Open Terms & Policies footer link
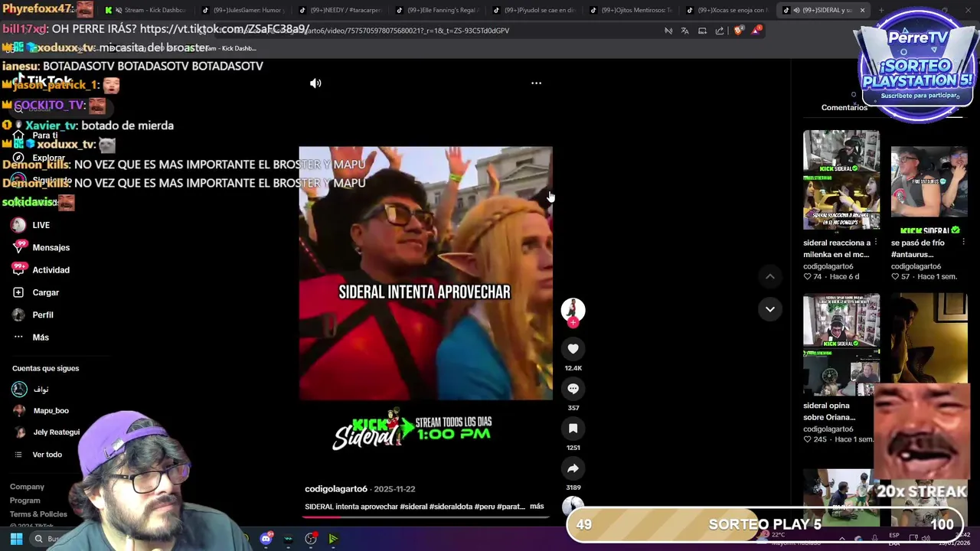980x551 pixels. click(38, 514)
